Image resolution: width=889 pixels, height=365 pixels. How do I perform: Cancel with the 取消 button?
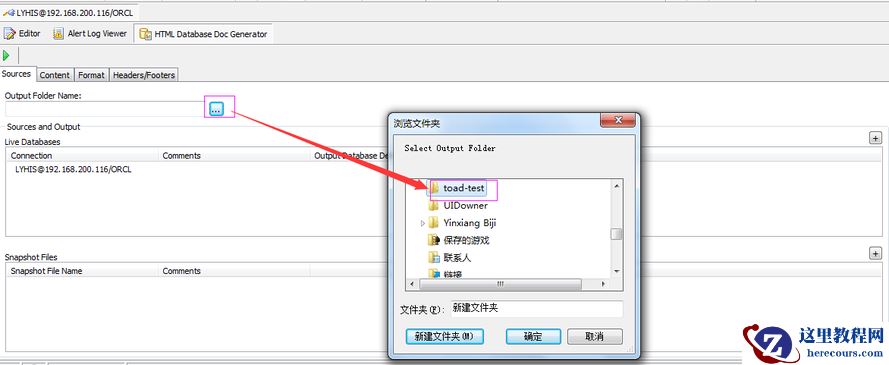tap(594, 336)
